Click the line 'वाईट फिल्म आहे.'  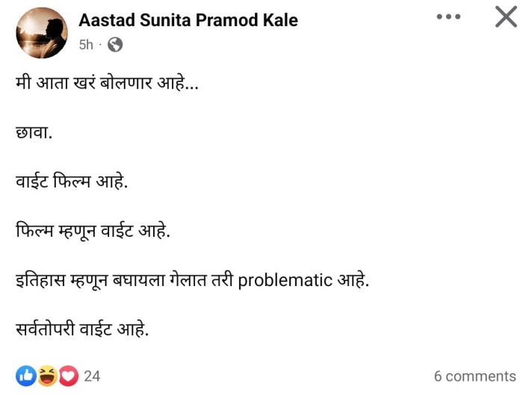(72, 181)
